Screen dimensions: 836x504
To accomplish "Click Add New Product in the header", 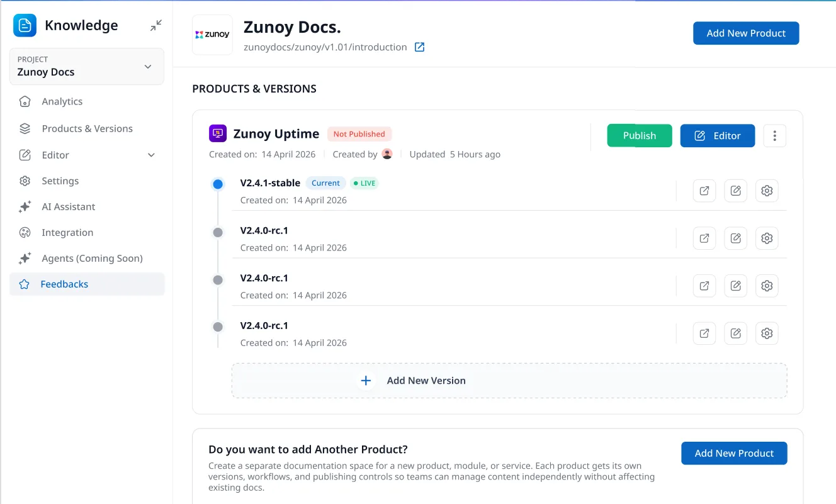I will [746, 33].
